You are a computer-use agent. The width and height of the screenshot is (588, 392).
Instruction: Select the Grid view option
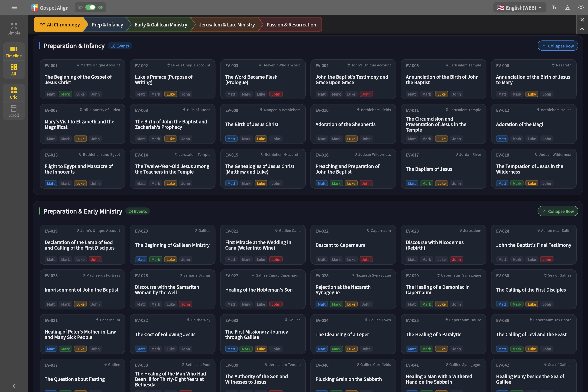tap(14, 93)
